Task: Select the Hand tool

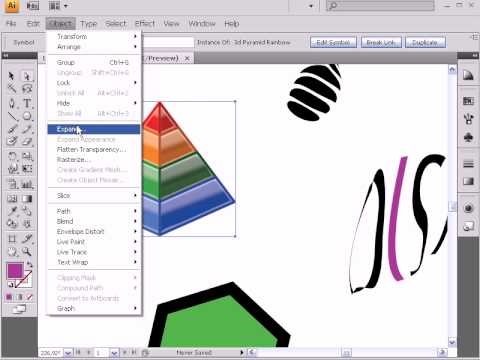Action: click(x=12, y=251)
